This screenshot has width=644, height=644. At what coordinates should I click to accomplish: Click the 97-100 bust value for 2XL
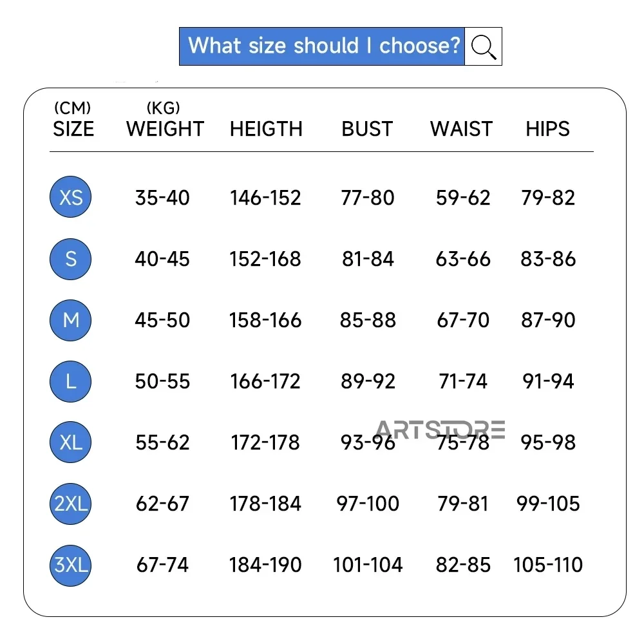[x=368, y=504]
